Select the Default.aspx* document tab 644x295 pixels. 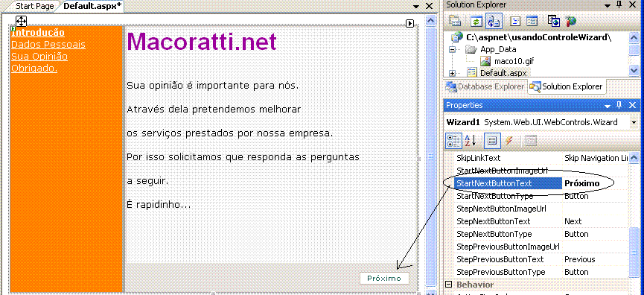tap(92, 6)
